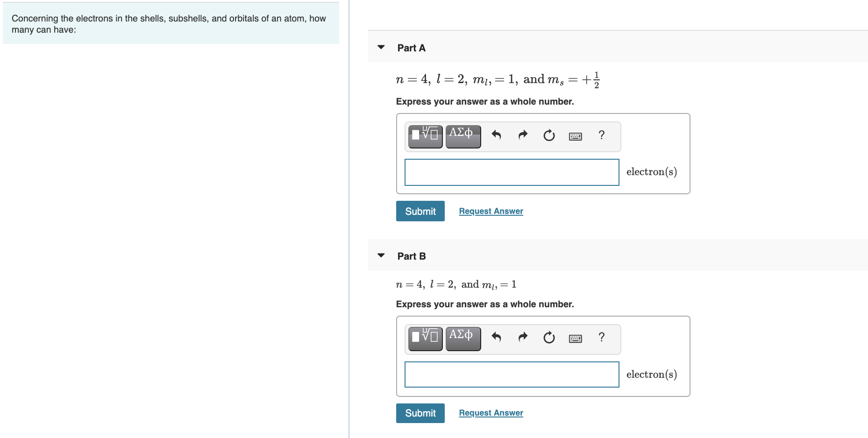
Task: Open the help (?) icon in Part B toolbar
Action: pyautogui.click(x=601, y=338)
